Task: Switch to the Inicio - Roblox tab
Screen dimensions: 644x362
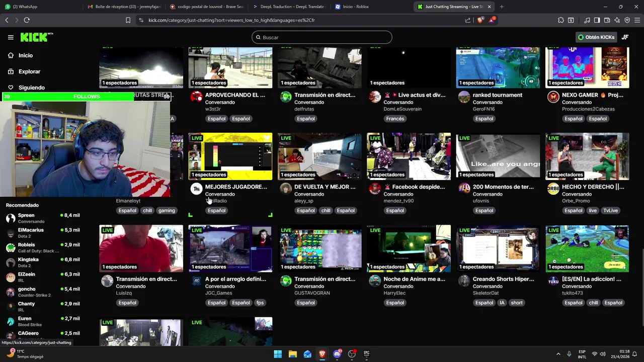Action: coord(371,7)
